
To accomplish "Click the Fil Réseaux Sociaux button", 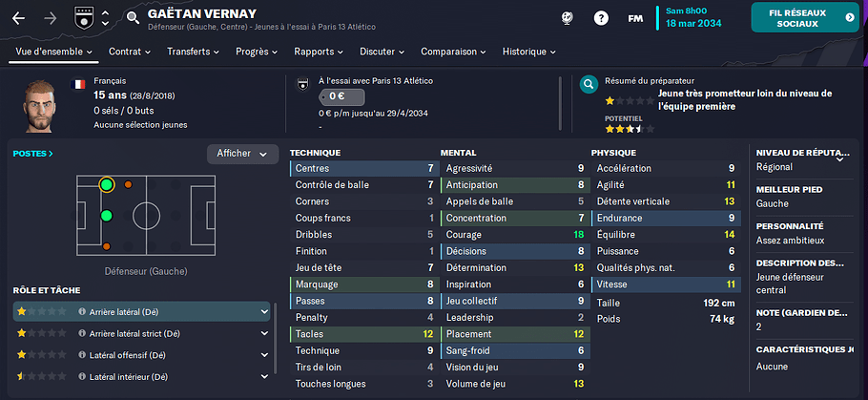I will (805, 17).
